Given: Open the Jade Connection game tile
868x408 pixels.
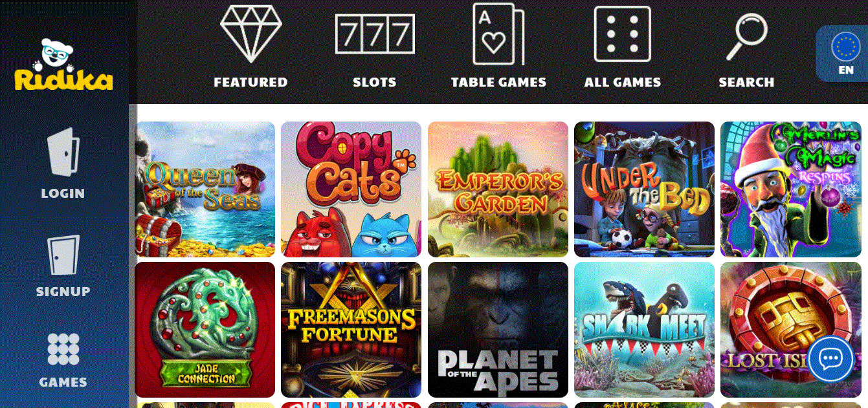Looking at the screenshot, I should point(205,330).
